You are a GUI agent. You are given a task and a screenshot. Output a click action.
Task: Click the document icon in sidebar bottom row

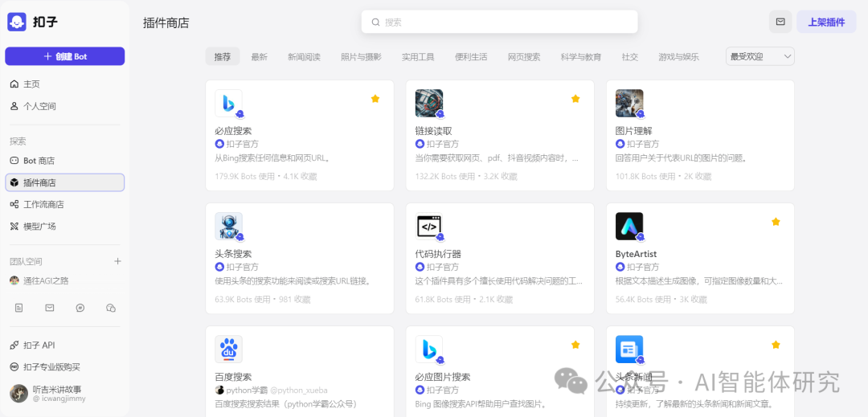[18, 308]
